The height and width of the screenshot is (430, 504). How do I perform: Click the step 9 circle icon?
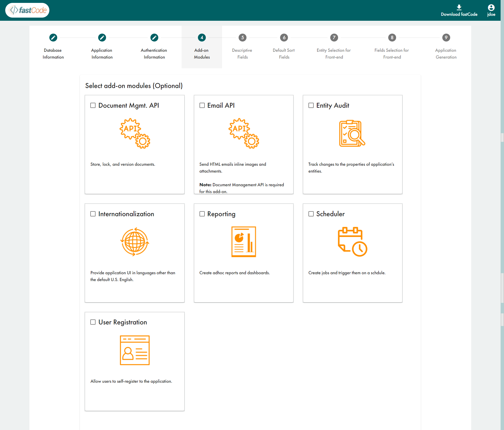click(446, 38)
